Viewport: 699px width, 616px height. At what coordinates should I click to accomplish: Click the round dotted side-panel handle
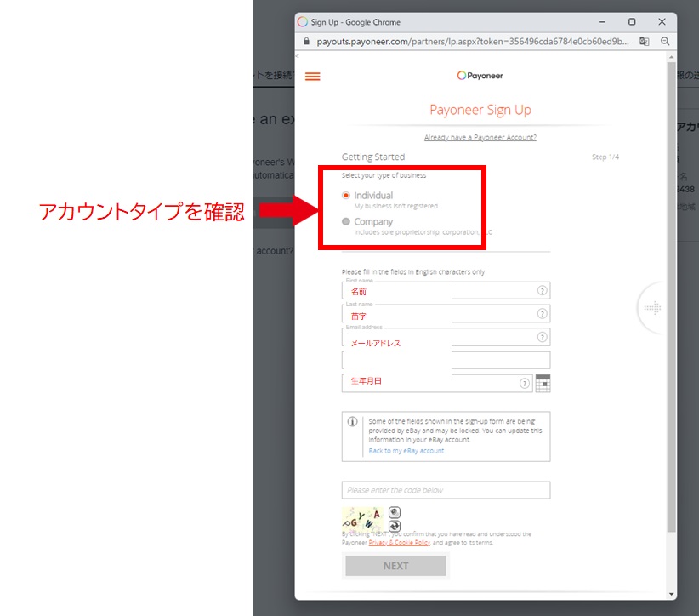(651, 308)
